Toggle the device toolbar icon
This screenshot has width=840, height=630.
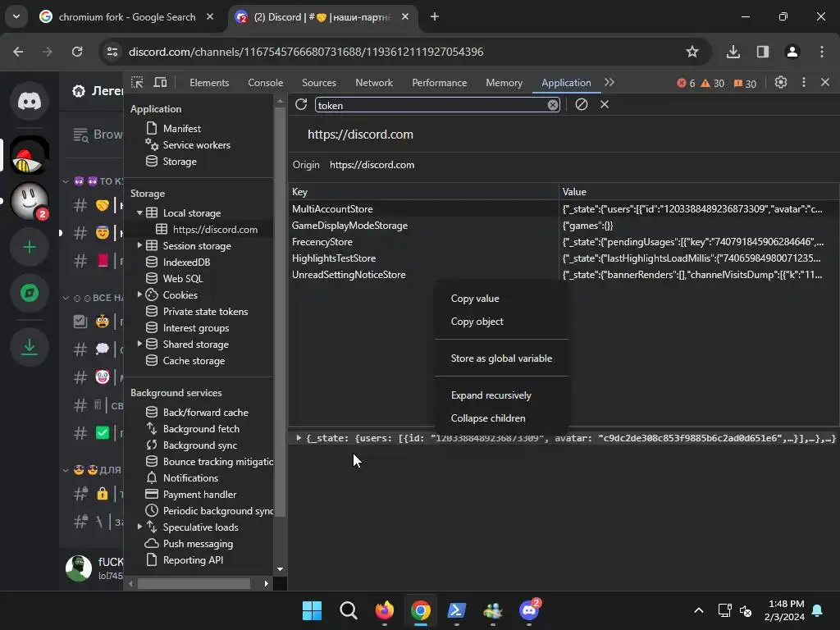(x=160, y=83)
